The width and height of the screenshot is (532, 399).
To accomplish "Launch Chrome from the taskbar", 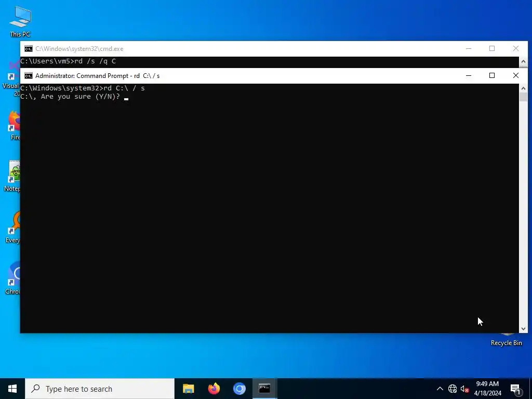I will point(239,389).
